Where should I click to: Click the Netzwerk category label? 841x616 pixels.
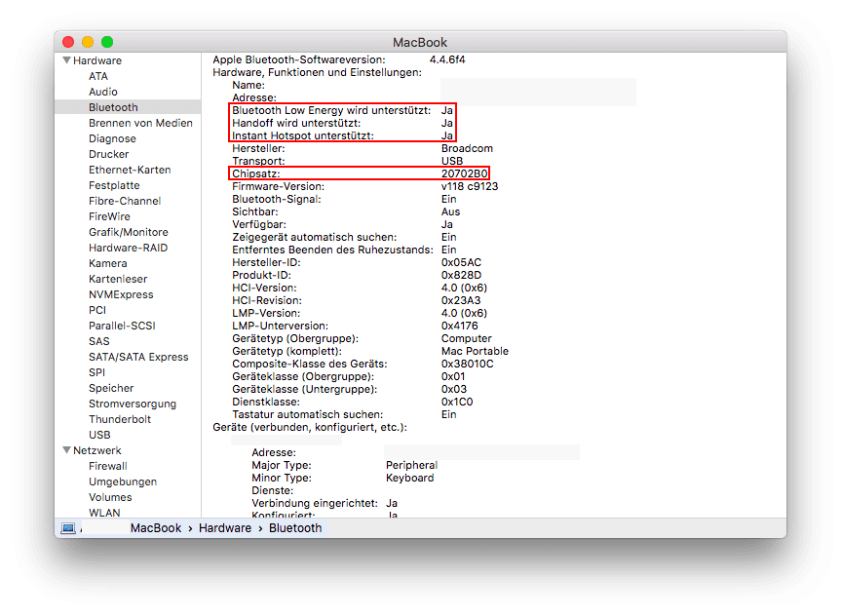point(97,450)
